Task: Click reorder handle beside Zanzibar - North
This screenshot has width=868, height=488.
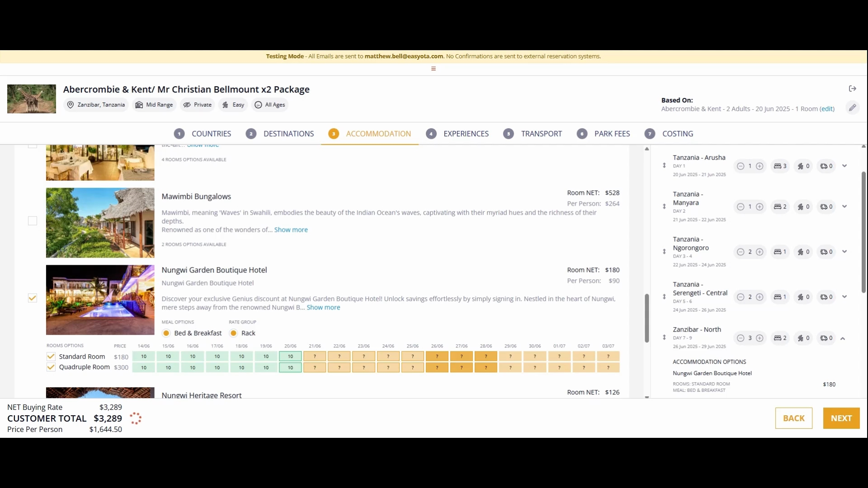Action: (x=664, y=338)
